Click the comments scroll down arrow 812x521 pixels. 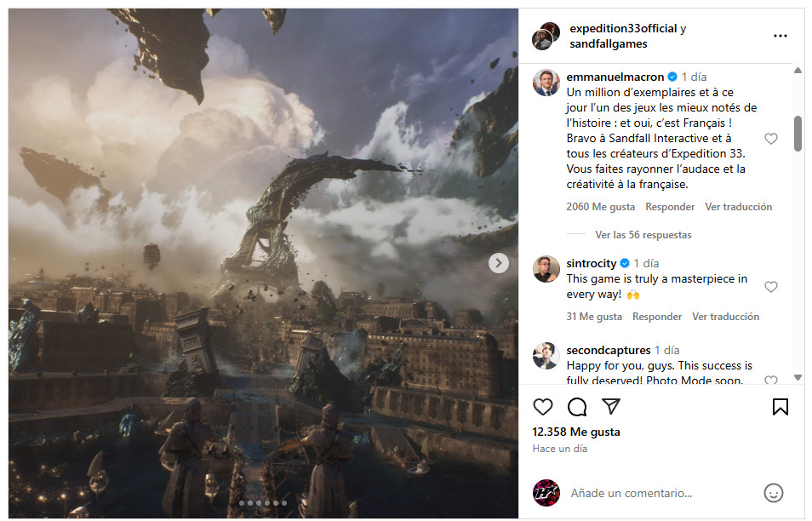(x=798, y=377)
